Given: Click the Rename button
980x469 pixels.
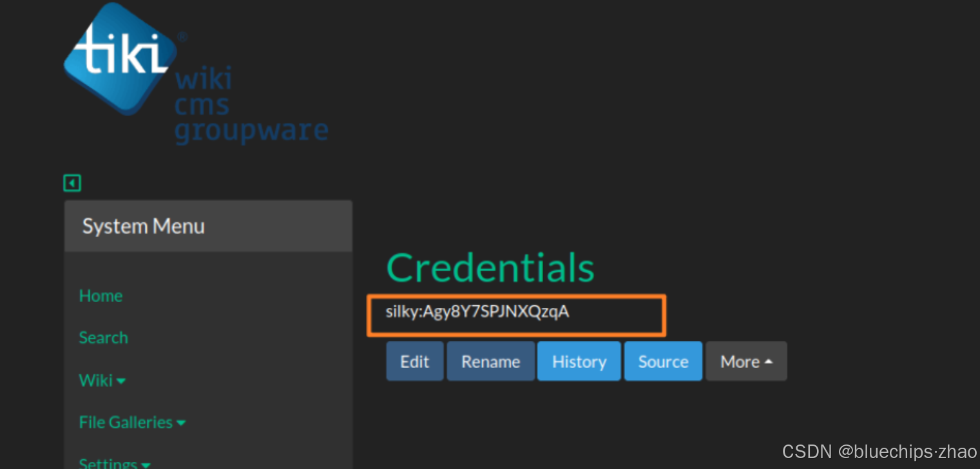Looking at the screenshot, I should pos(490,361).
